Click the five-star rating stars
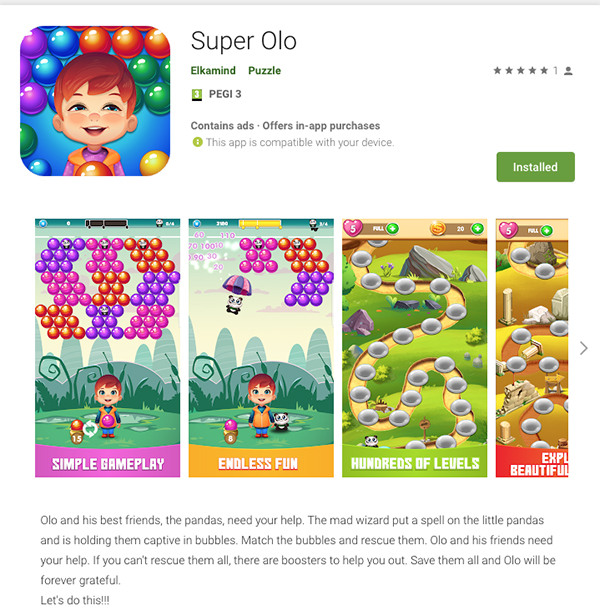Viewport: 600px width, 607px height. point(521,70)
